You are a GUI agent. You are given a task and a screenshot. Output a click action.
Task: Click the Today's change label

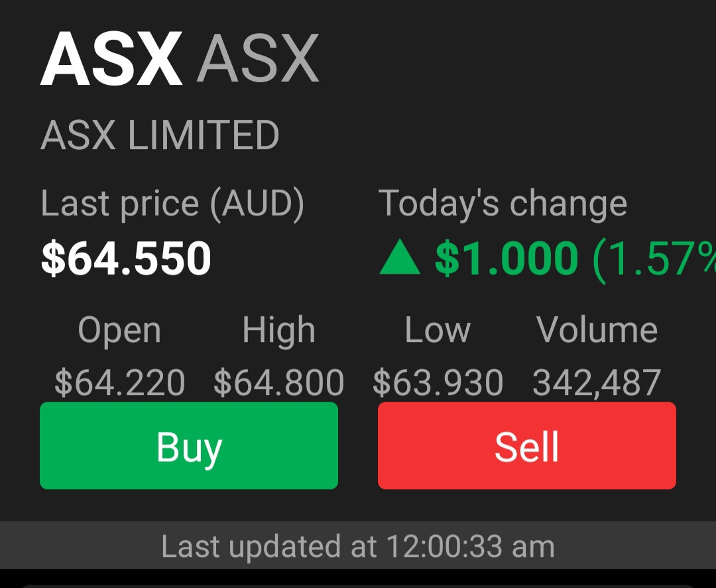pyautogui.click(x=503, y=203)
